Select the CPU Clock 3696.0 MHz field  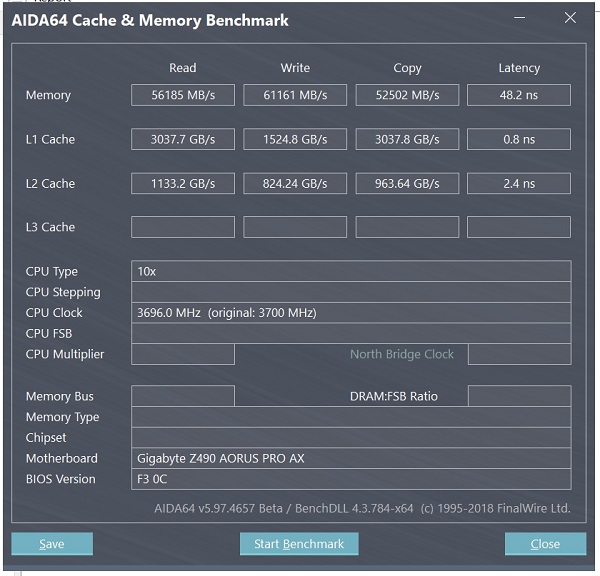tap(351, 313)
